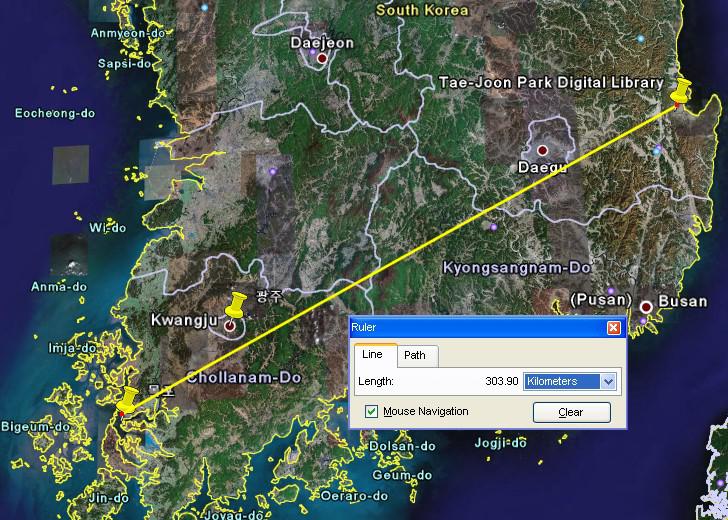728x520 pixels.
Task: Click the purple placemark dot west of Daegu
Action: (273, 171)
